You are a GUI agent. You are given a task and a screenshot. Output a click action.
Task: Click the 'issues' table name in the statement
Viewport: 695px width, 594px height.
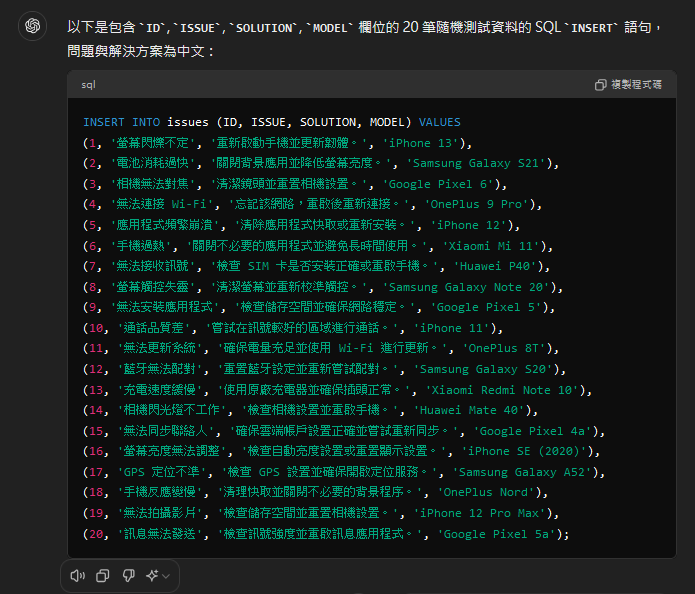(187, 122)
